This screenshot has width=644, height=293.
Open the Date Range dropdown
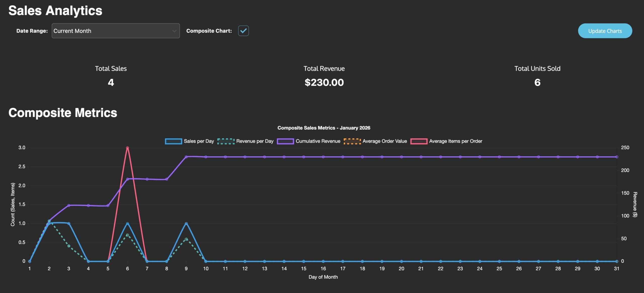coord(115,31)
